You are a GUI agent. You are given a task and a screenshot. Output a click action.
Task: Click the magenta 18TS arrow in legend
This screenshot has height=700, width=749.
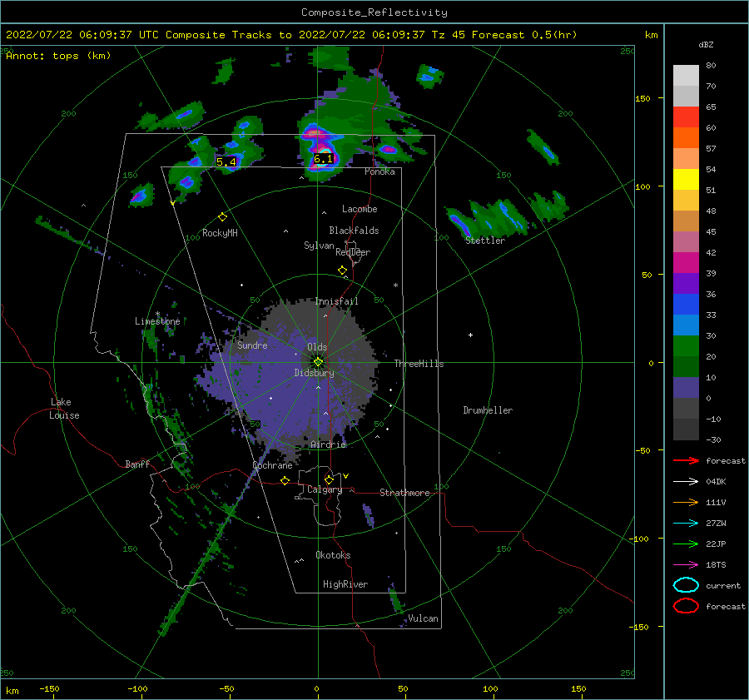686,565
